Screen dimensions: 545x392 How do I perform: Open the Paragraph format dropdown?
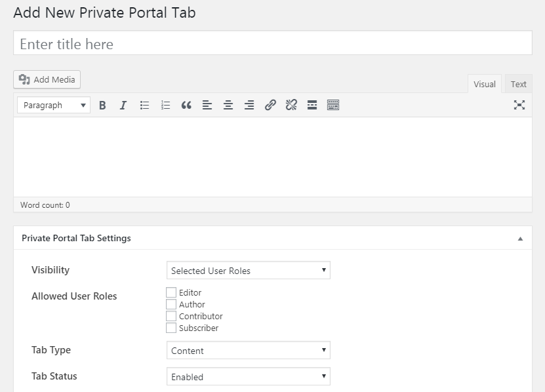54,105
